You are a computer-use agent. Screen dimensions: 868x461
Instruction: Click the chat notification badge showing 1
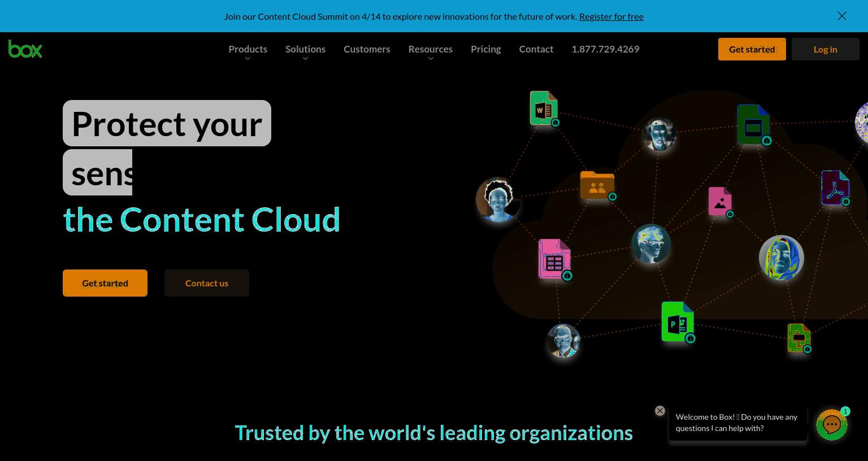point(845,411)
